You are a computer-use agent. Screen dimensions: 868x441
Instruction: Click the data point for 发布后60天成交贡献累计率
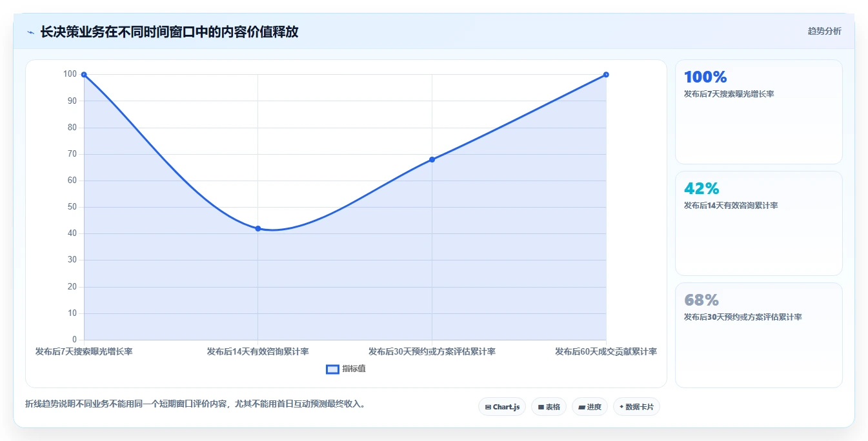(606, 75)
